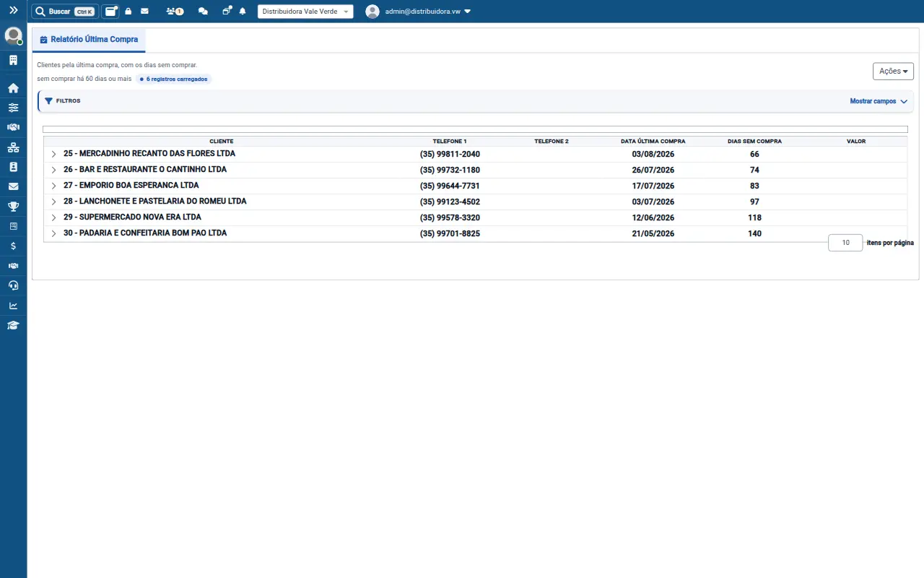Viewport: 924px width, 578px height.
Task: Open the building icon in the sidebar
Action: [13, 60]
